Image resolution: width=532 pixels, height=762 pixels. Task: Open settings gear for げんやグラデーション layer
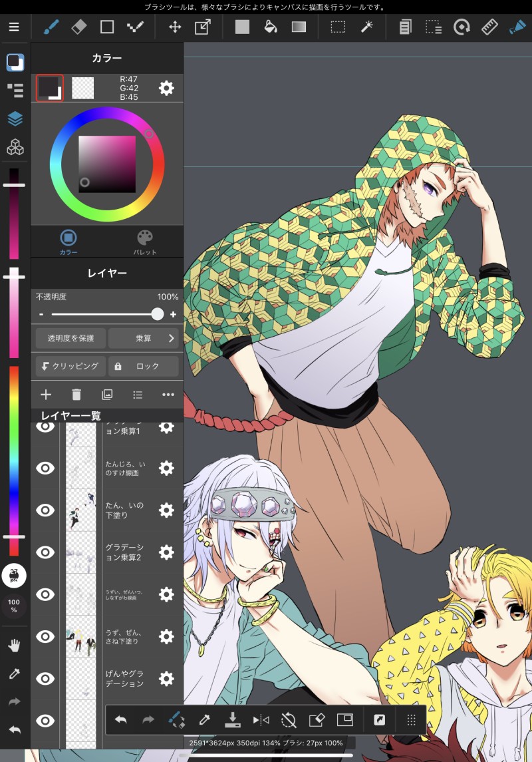tap(166, 679)
